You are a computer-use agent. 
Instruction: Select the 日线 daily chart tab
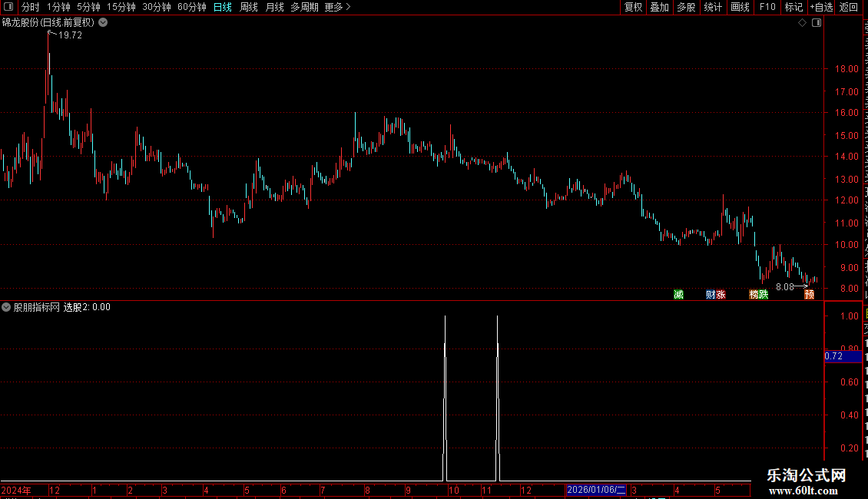pyautogui.click(x=223, y=7)
